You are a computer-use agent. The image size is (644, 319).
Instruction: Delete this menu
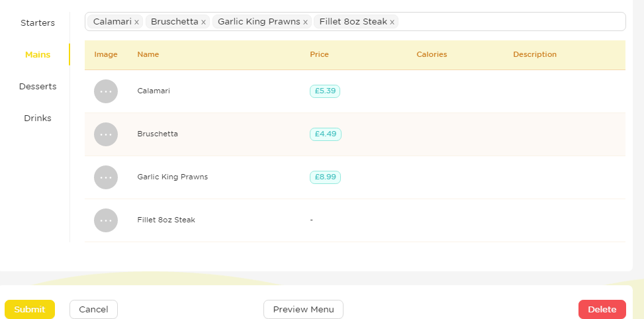point(602,310)
